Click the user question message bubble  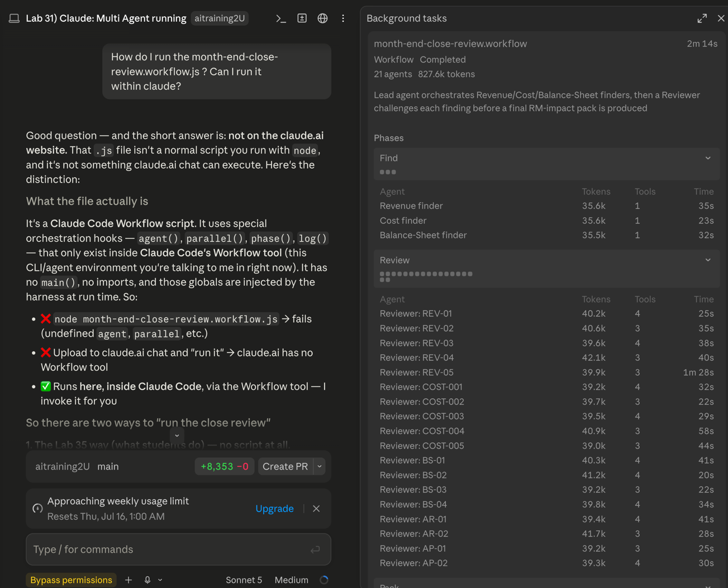tap(217, 71)
